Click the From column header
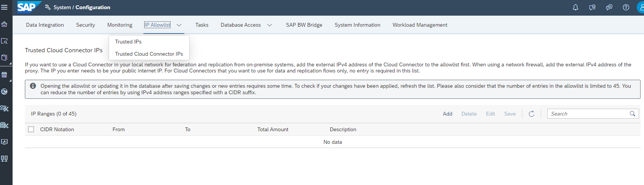The image size is (644, 185). click(x=119, y=129)
